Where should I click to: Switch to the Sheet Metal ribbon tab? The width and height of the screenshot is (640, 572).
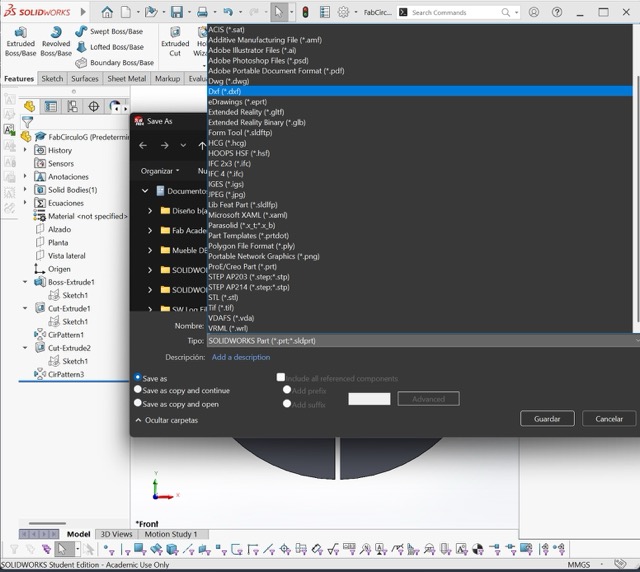[127, 78]
